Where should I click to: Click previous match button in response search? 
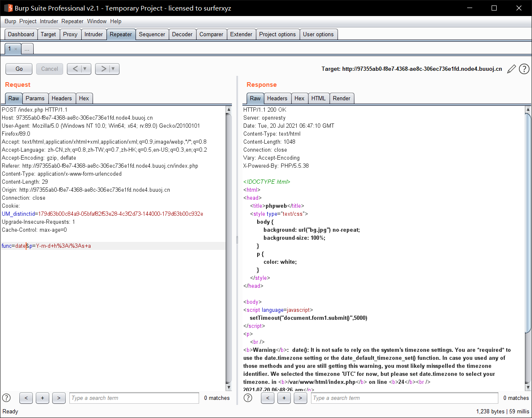[268, 398]
